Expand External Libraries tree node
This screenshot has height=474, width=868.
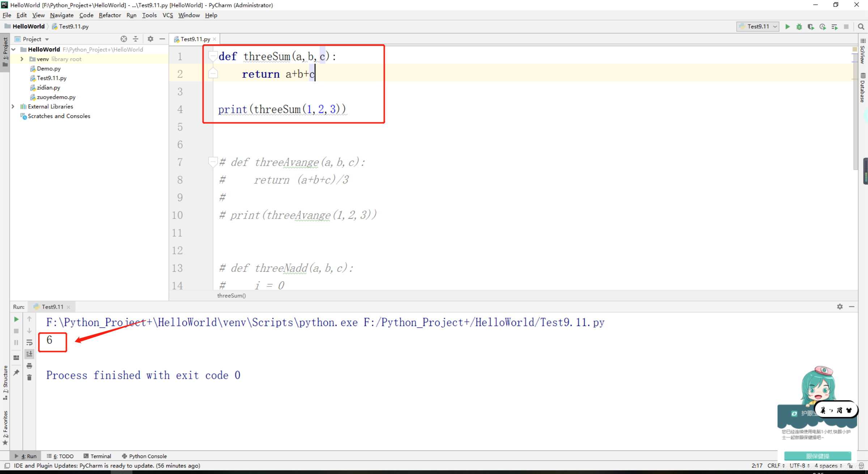[x=13, y=106]
